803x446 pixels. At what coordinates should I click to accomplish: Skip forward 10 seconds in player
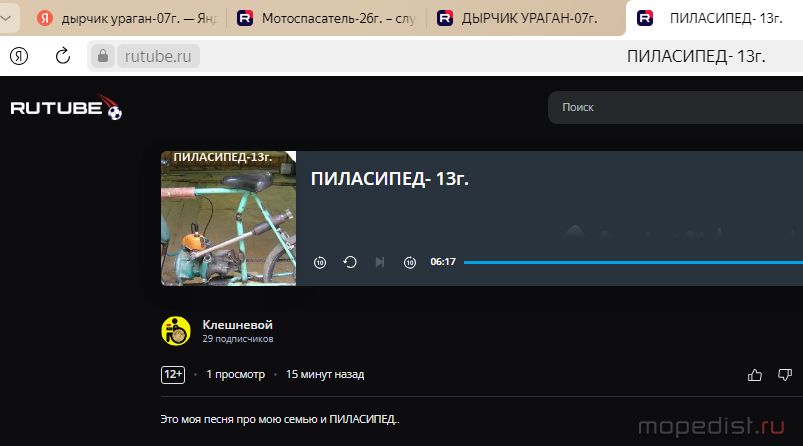point(410,262)
